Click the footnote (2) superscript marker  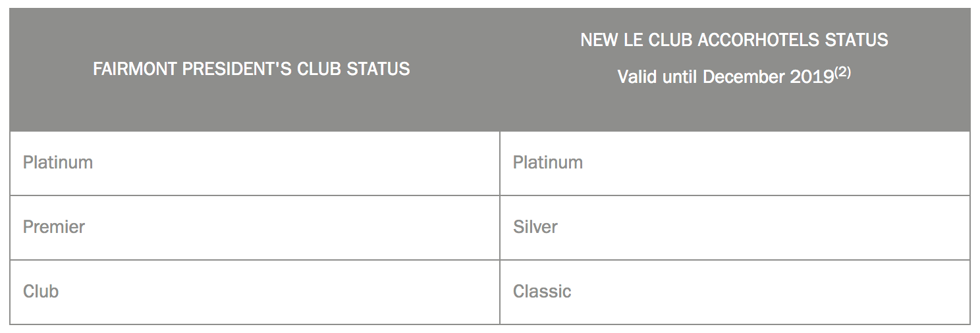(x=843, y=72)
